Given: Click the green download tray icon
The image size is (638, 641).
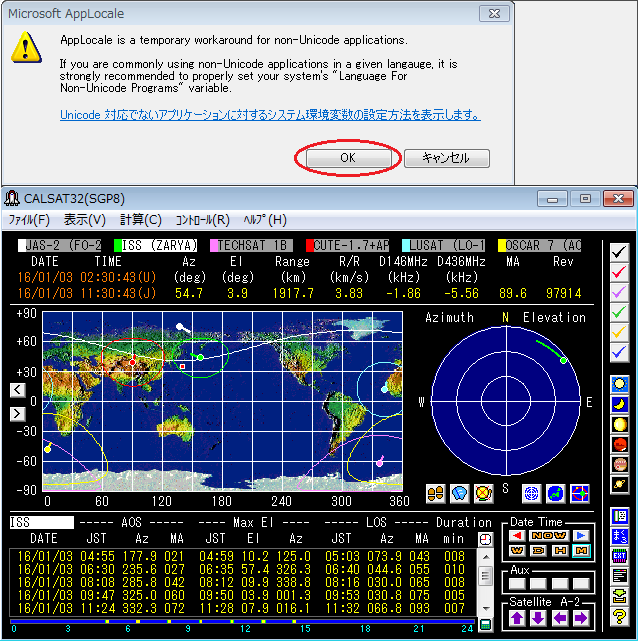Looking at the screenshot, I should click(x=620, y=596).
